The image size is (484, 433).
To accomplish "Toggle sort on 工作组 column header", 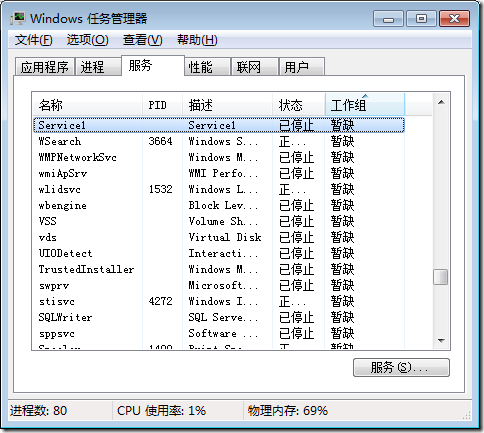I will [x=365, y=105].
